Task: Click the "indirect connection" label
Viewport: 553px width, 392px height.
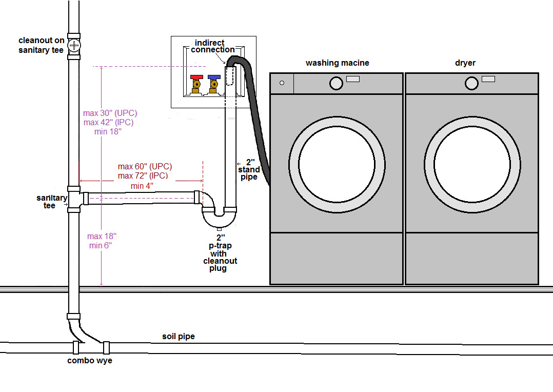Action: 212,46
